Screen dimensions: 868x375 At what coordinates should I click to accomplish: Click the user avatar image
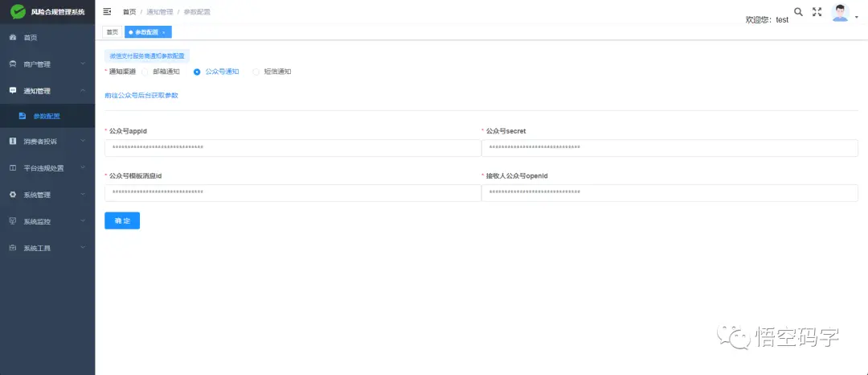(x=841, y=12)
